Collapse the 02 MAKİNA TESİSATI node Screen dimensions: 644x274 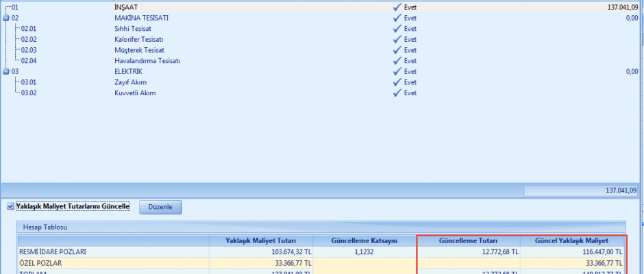tap(6, 18)
